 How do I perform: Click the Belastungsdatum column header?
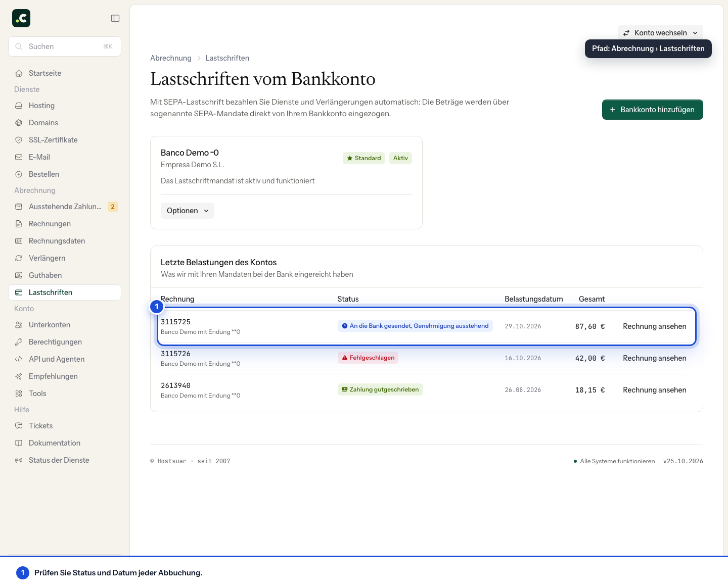[534, 299]
